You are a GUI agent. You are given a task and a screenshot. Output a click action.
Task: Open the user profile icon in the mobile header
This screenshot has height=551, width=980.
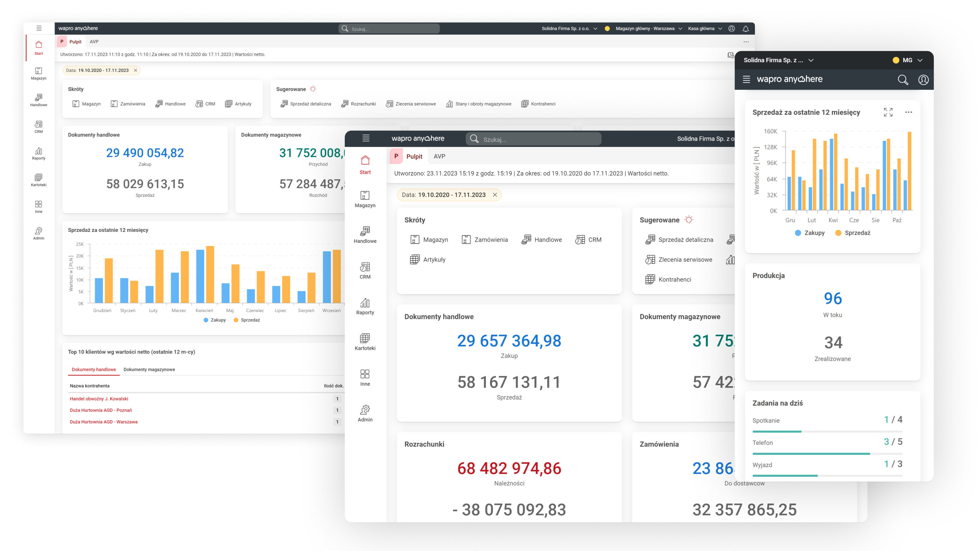point(923,79)
